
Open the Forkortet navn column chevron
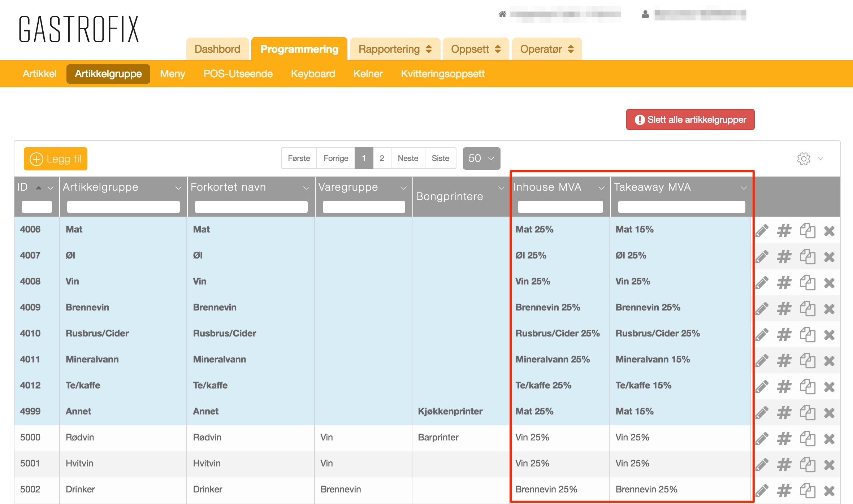(x=306, y=188)
